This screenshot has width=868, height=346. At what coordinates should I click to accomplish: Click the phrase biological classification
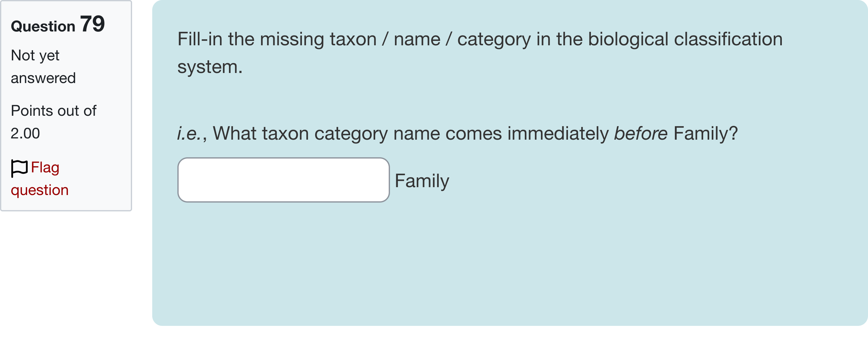pos(685,39)
